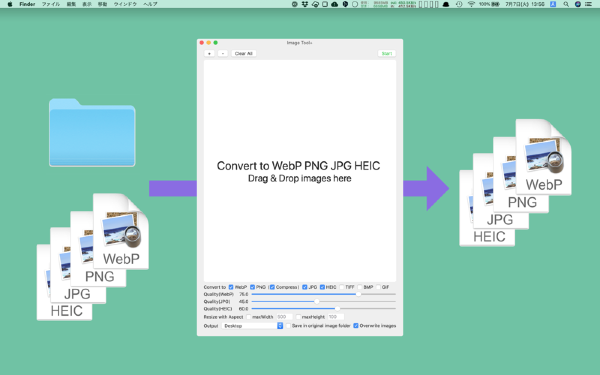Image resolution: width=600 pixels, height=375 pixels.
Task: Toggle the PNG Compress checkbox
Action: tap(272, 287)
